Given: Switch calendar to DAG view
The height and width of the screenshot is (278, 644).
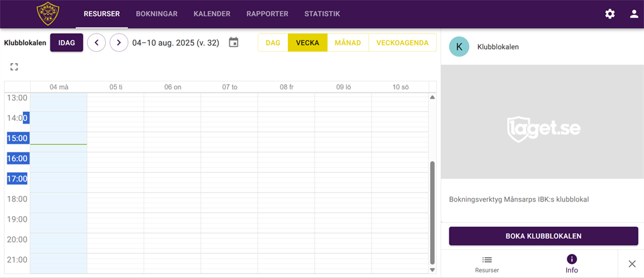Looking at the screenshot, I should (x=273, y=43).
